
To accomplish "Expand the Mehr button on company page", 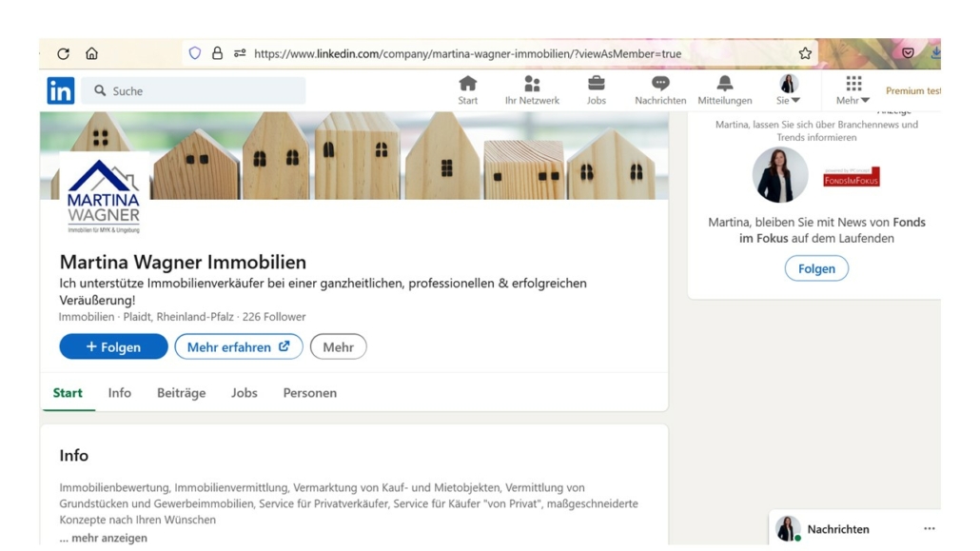I will (x=338, y=347).
